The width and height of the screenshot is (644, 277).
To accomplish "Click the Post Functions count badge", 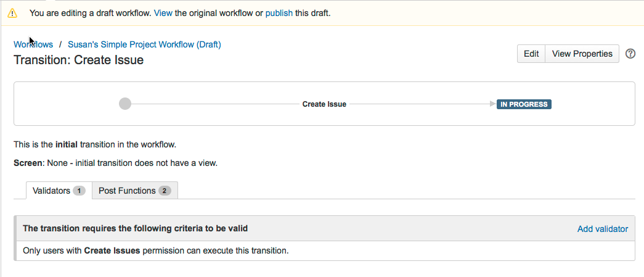I will pos(164,191).
